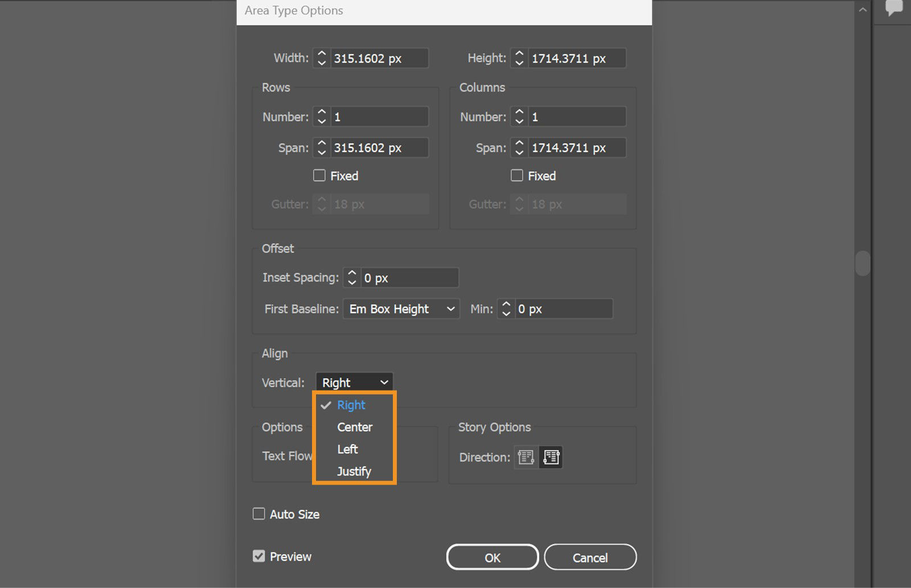Raise the Inset Spacing using its stepper
The width and height of the screenshot is (911, 588).
tap(352, 274)
